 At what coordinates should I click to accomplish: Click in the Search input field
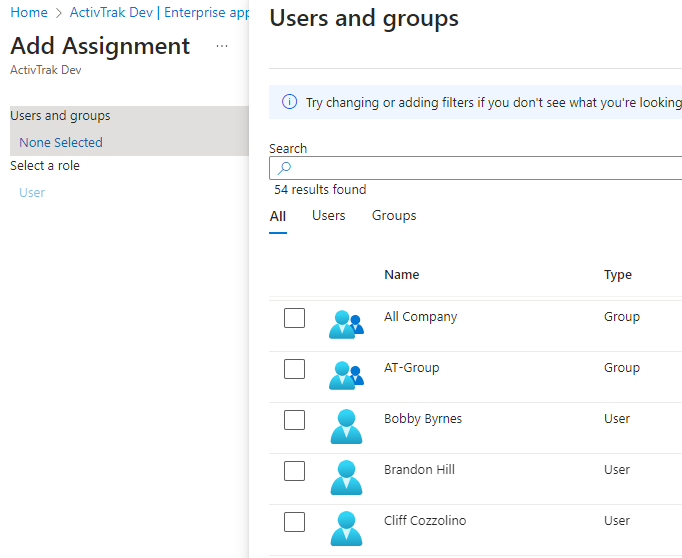click(475, 168)
